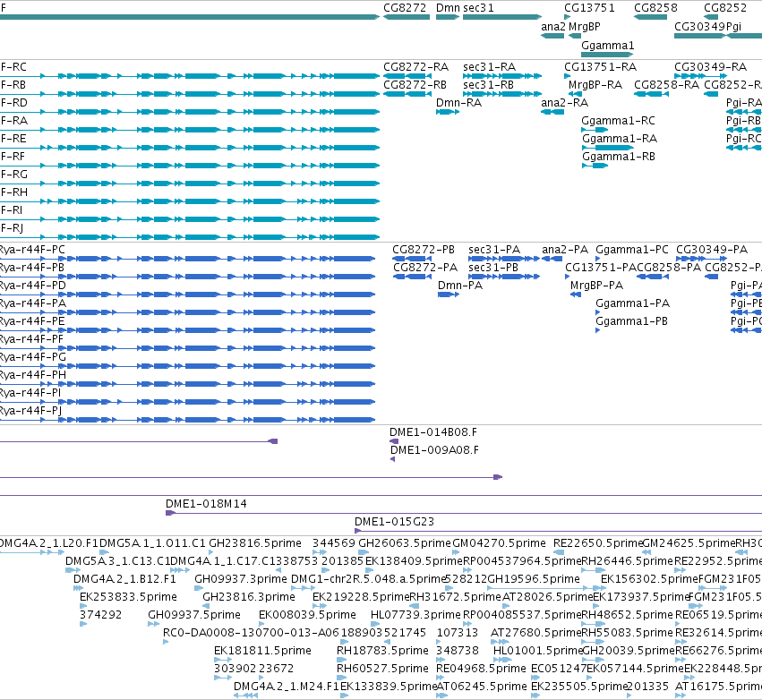762x700 pixels.
Task: Click the ana2-RA transcript label
Action: [565, 103]
